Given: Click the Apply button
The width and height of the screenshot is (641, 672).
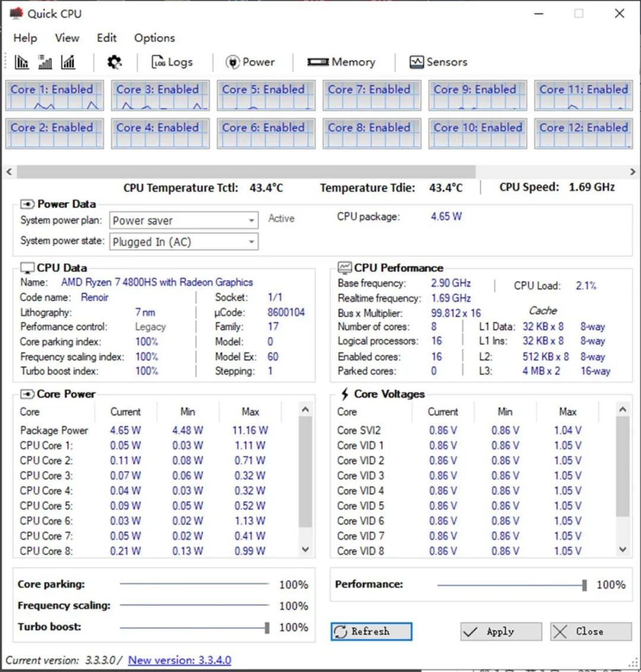Looking at the screenshot, I should pos(501,632).
